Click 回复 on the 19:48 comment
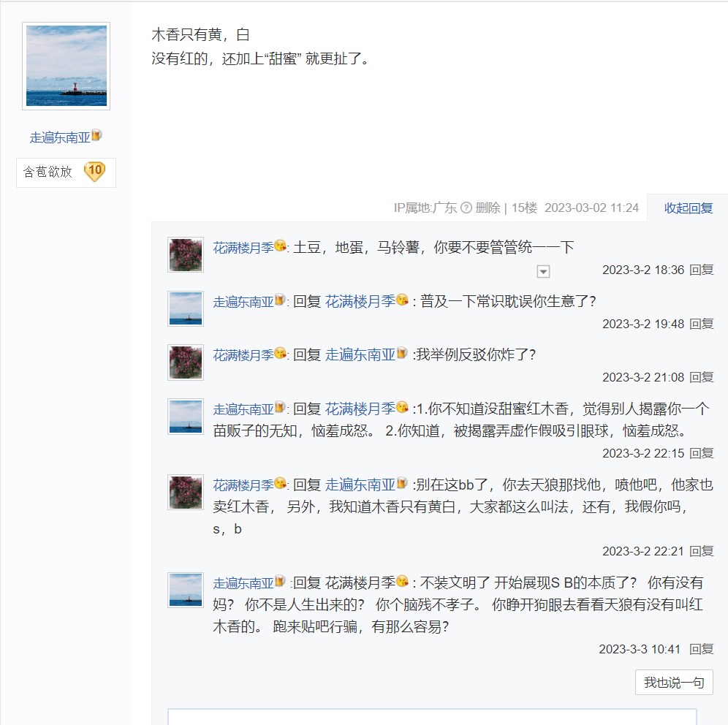Image resolution: width=728 pixels, height=725 pixels. [x=702, y=324]
